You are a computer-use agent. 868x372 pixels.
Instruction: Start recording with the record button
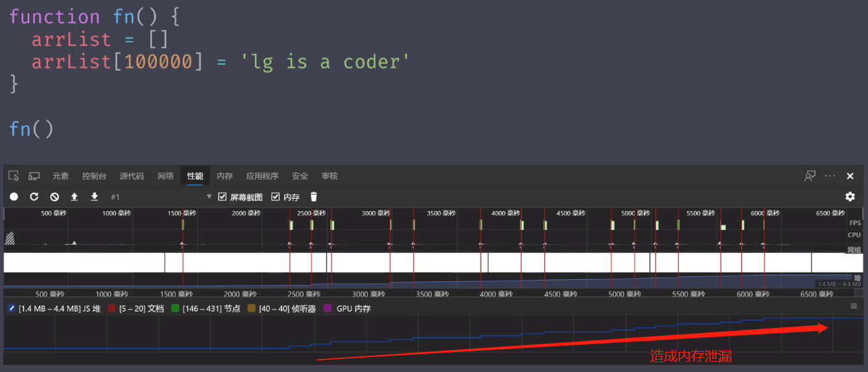click(14, 197)
